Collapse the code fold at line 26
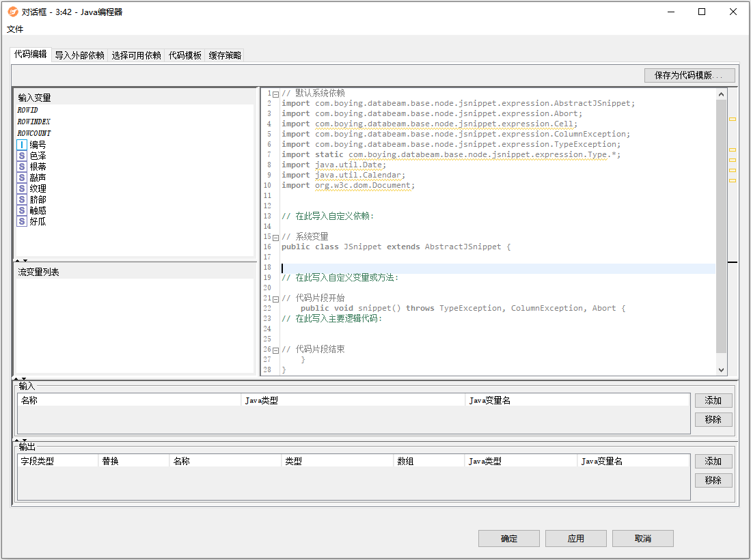This screenshot has height=560, width=751. click(x=275, y=350)
